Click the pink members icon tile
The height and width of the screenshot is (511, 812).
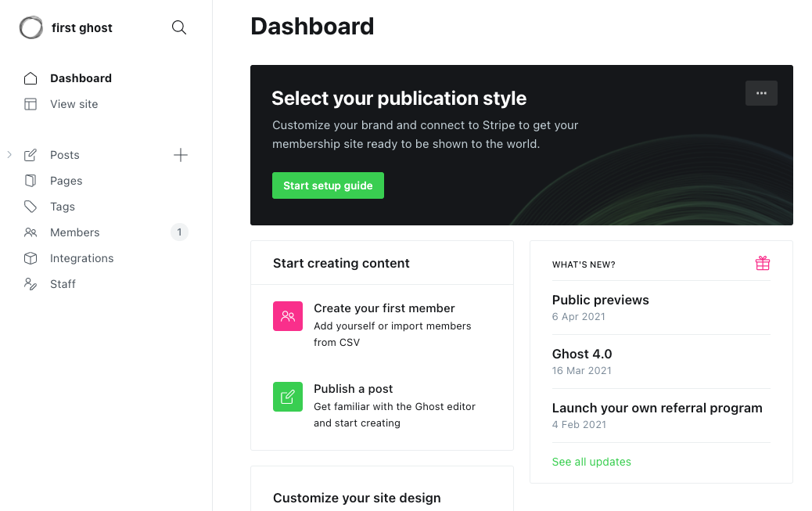[x=288, y=316]
